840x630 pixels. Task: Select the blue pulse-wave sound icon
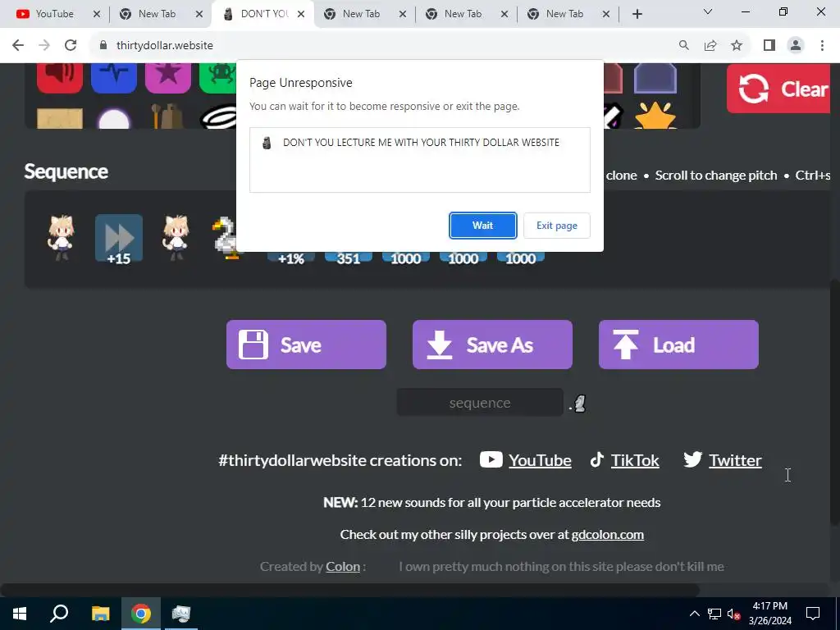pyautogui.click(x=114, y=78)
